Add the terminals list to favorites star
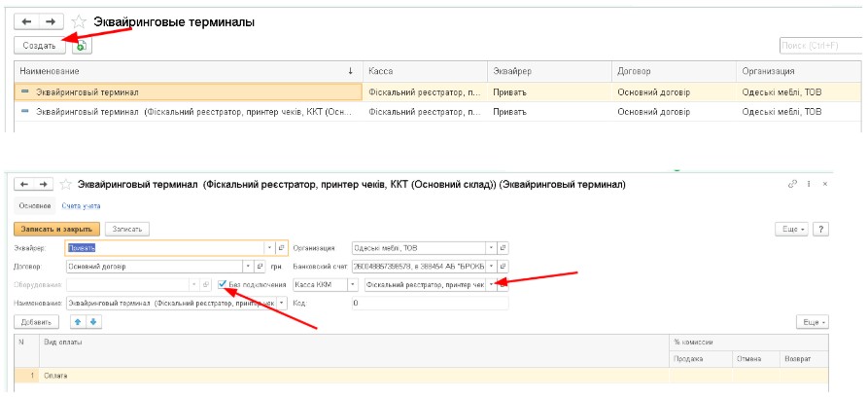 pos(80,21)
